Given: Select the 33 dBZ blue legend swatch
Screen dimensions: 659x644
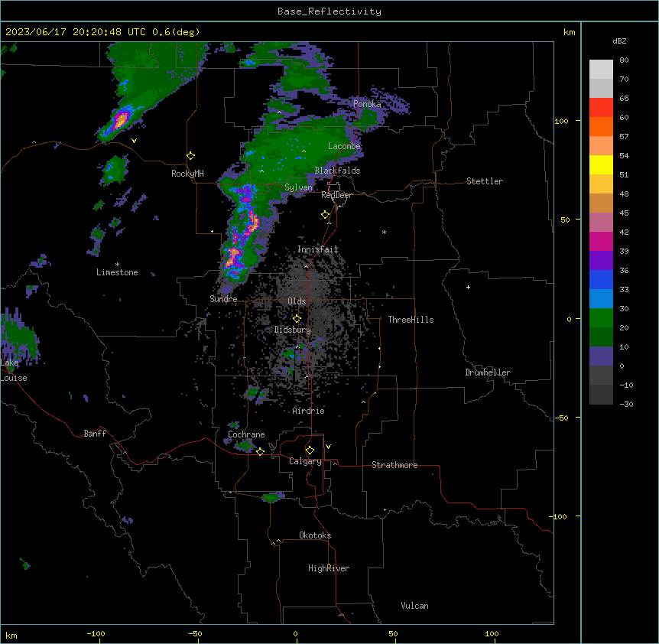Looking at the screenshot, I should (x=601, y=299).
